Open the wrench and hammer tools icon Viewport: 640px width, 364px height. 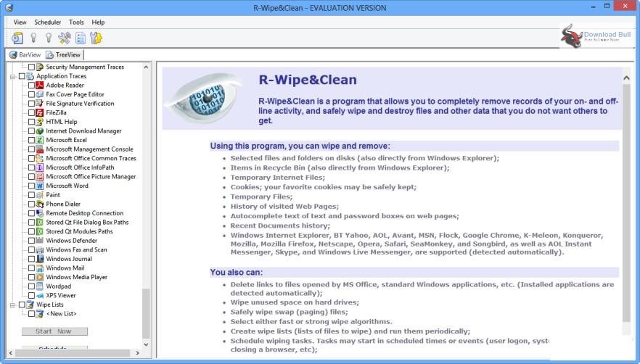click(x=64, y=38)
